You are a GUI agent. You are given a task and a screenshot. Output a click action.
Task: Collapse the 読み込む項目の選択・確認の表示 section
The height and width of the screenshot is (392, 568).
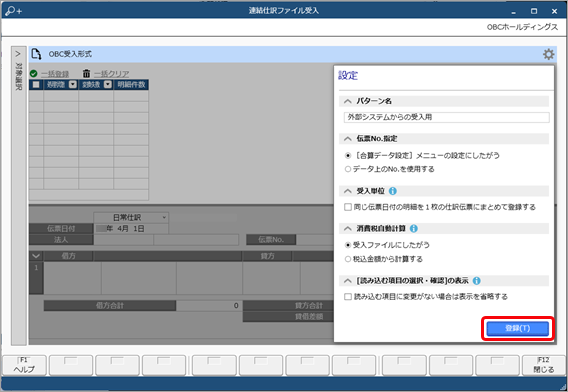tap(348, 281)
